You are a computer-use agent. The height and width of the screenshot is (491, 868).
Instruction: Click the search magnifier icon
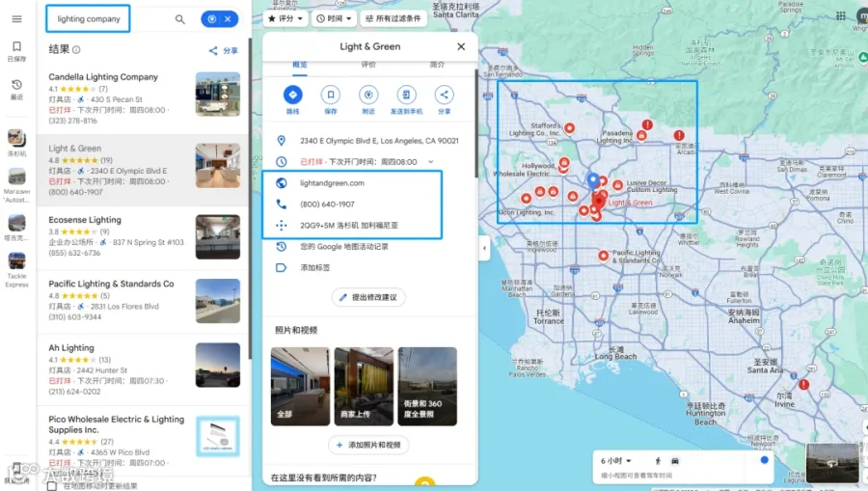(180, 19)
